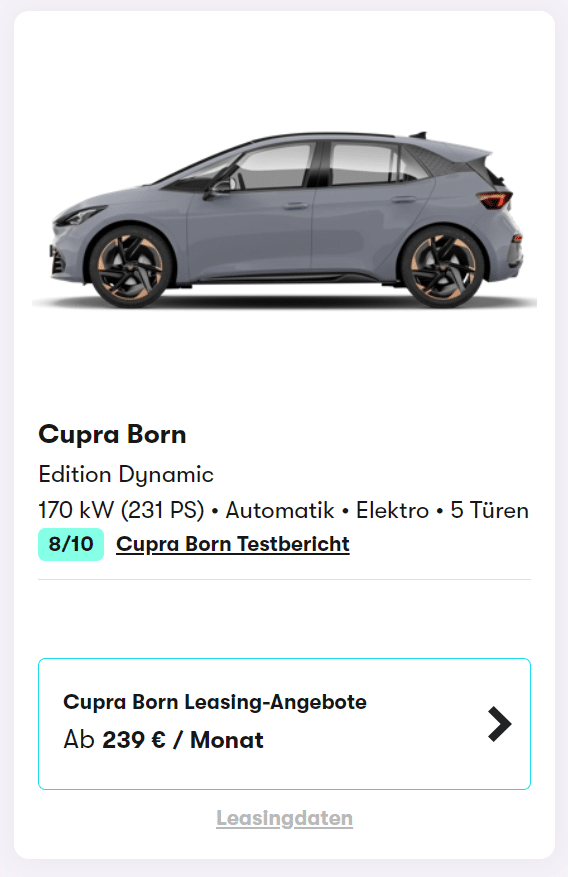Click the car's red tail light

494,199
